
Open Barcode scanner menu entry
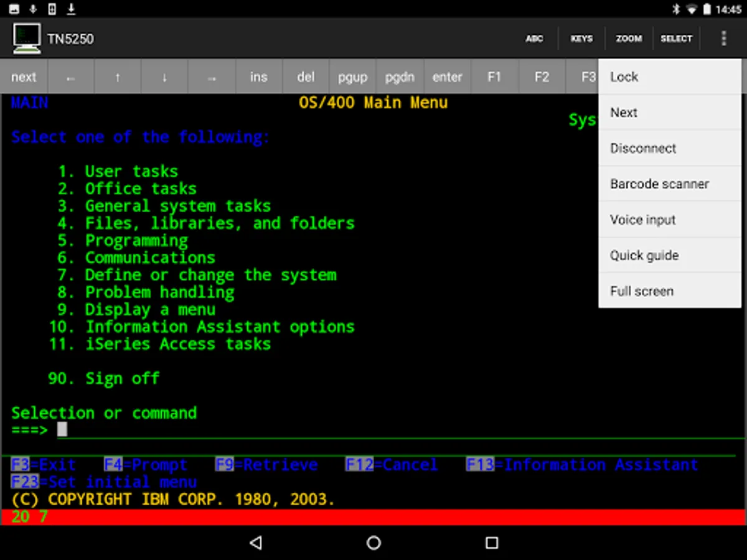coord(670,184)
